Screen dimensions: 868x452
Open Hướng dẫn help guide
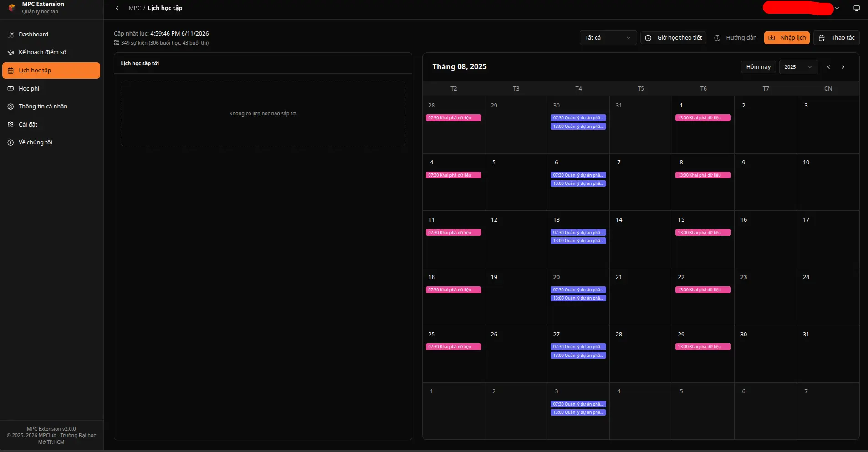(x=735, y=38)
